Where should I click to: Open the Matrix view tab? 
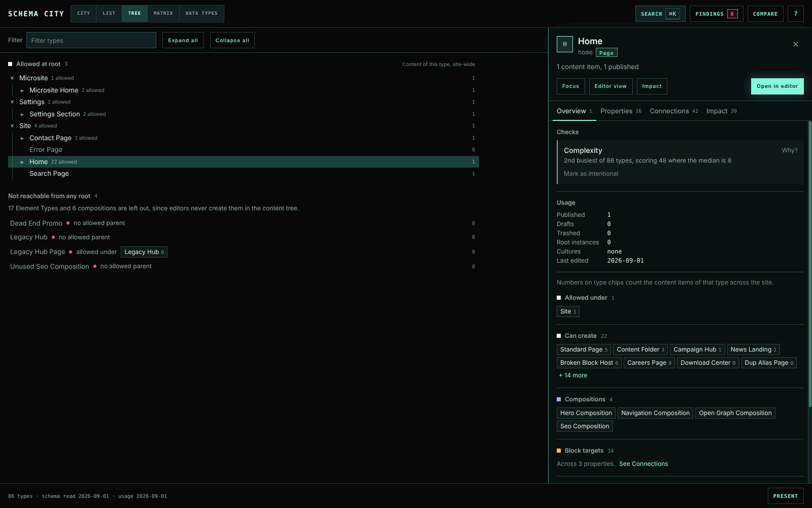(163, 14)
